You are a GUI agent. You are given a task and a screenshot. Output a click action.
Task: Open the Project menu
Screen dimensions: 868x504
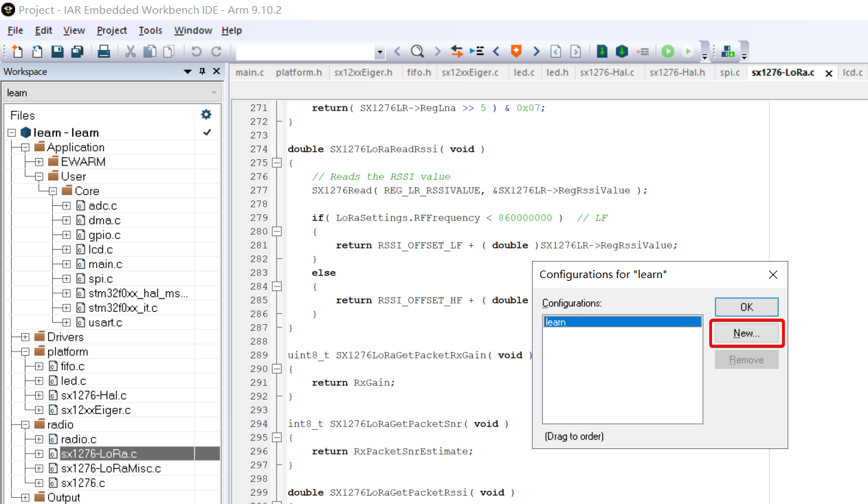[111, 30]
